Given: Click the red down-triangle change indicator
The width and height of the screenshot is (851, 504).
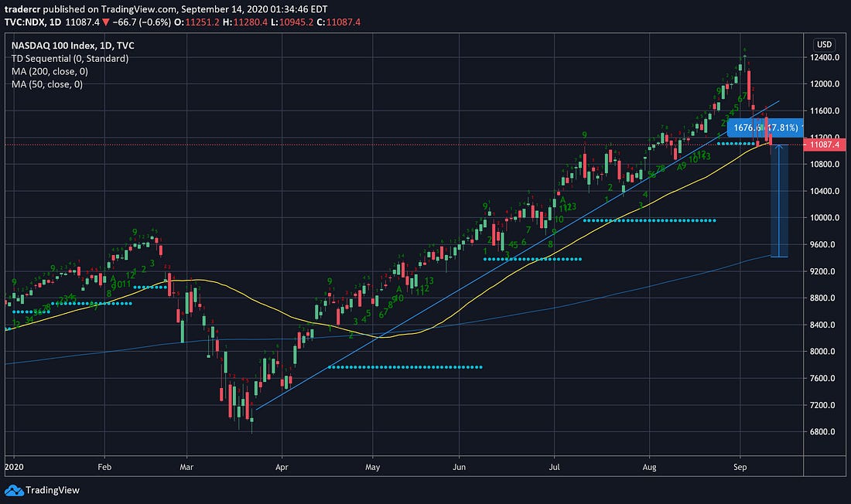Looking at the screenshot, I should (x=106, y=22).
